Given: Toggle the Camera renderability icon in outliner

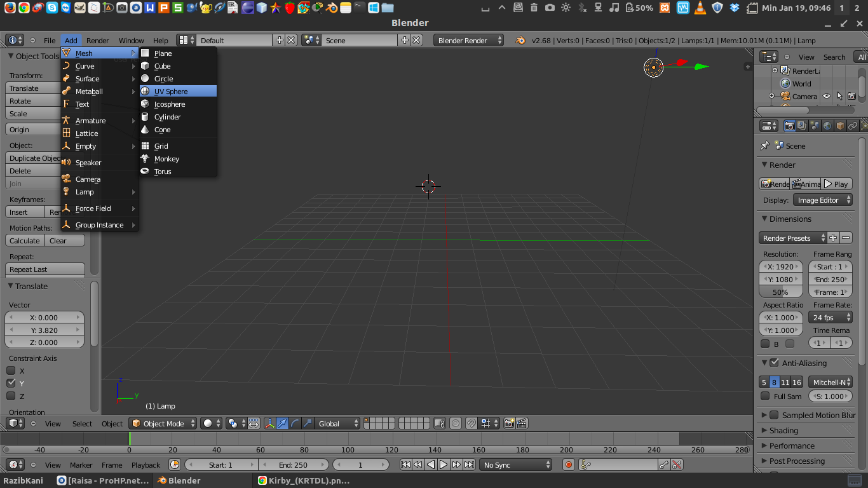Looking at the screenshot, I should 852,97.
